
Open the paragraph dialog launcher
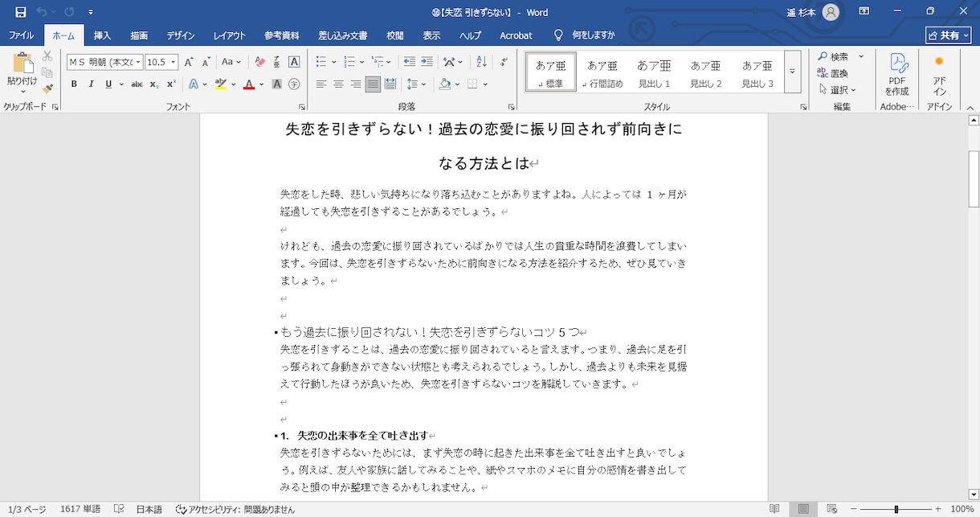(x=511, y=107)
